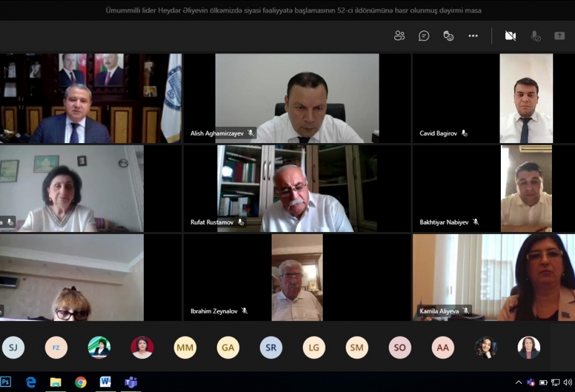Select Alish Aghamirzayev's video tile
The height and width of the screenshot is (392, 575).
pos(297,98)
